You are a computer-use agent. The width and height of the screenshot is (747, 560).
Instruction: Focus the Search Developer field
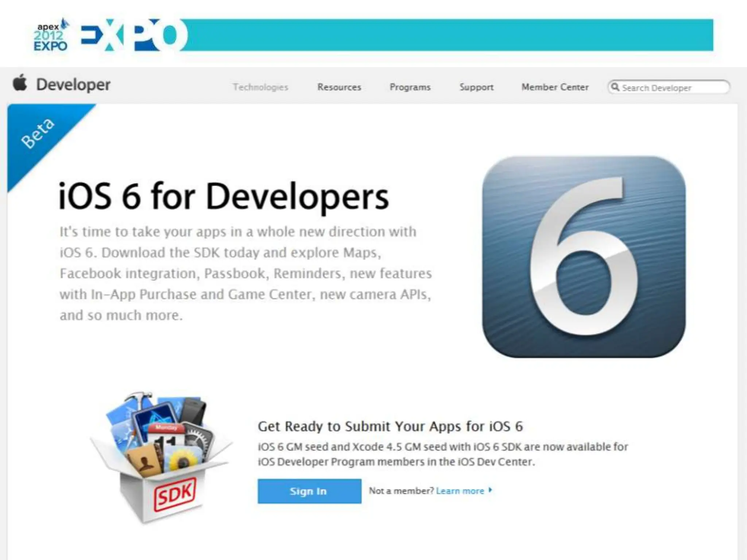[x=664, y=88]
